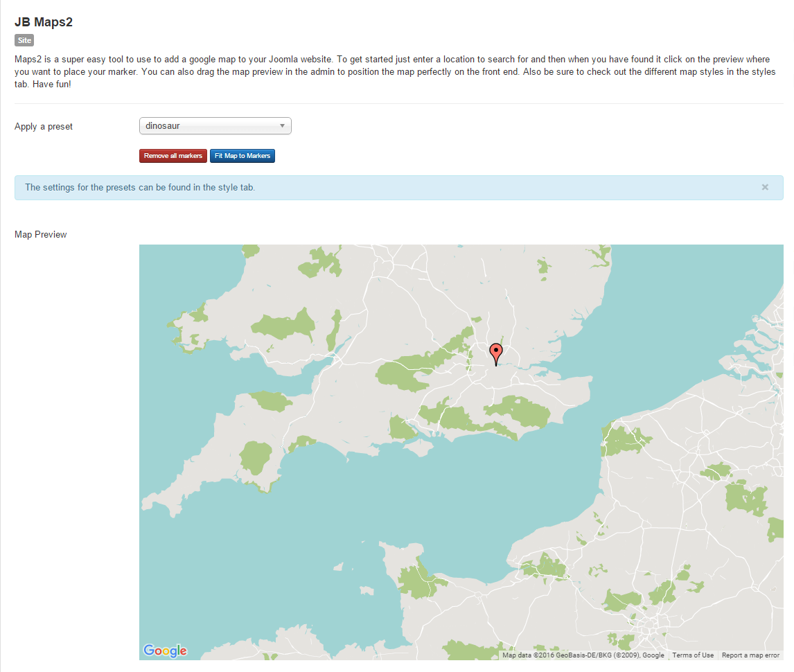Click the presets style tab notice text
The image size is (794, 672).
point(140,187)
